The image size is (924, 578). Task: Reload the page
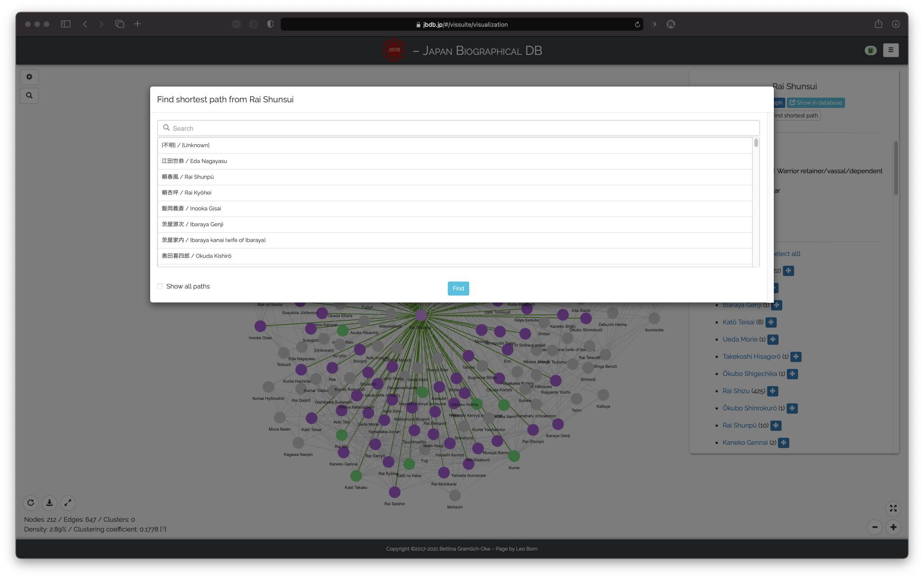(637, 25)
